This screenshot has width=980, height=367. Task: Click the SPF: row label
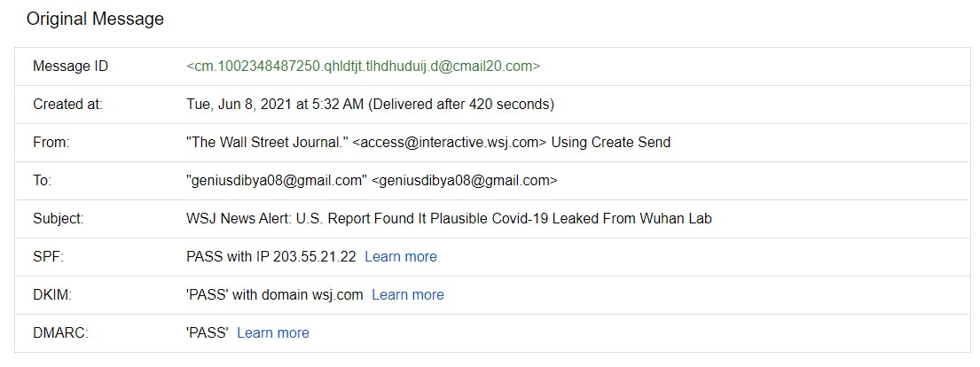[50, 257]
